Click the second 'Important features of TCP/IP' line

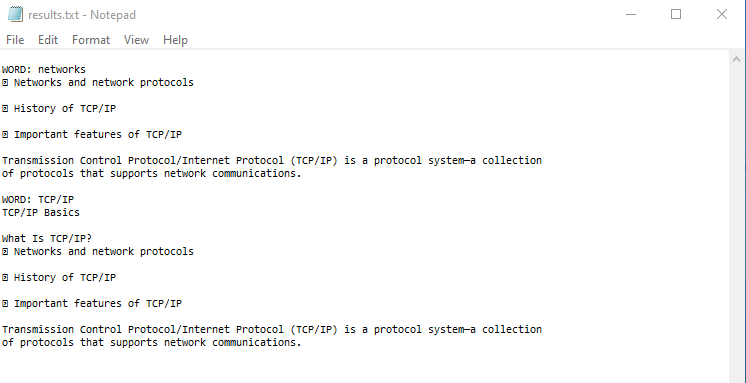coord(98,304)
